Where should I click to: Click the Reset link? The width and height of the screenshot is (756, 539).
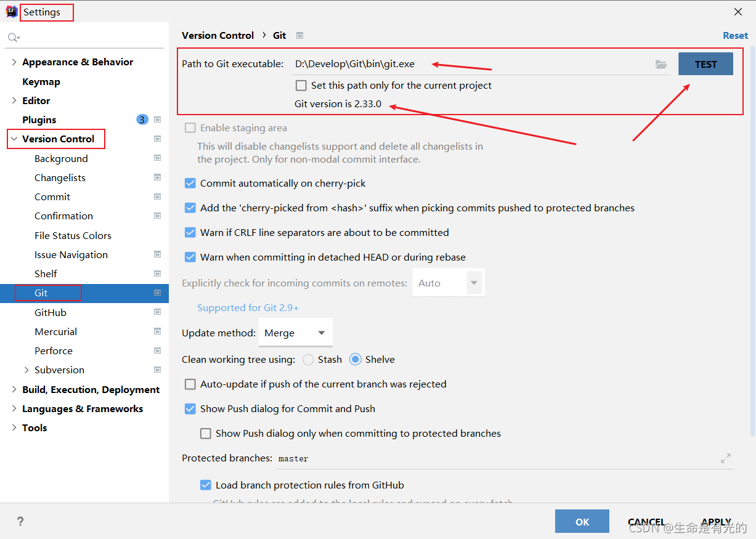[x=736, y=36]
